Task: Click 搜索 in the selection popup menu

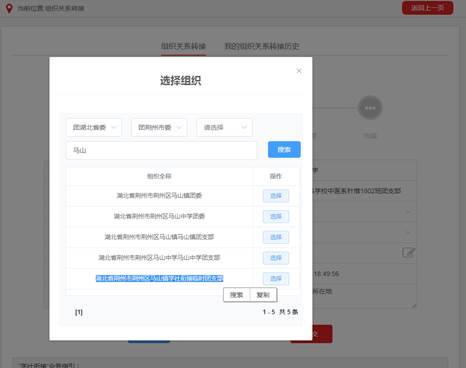Action: [237, 295]
